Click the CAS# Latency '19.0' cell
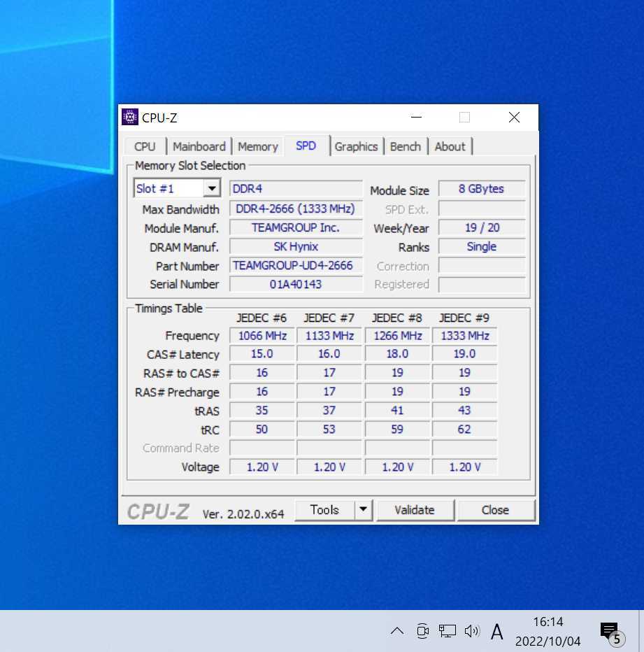Image resolution: width=644 pixels, height=652 pixels. pyautogui.click(x=464, y=354)
